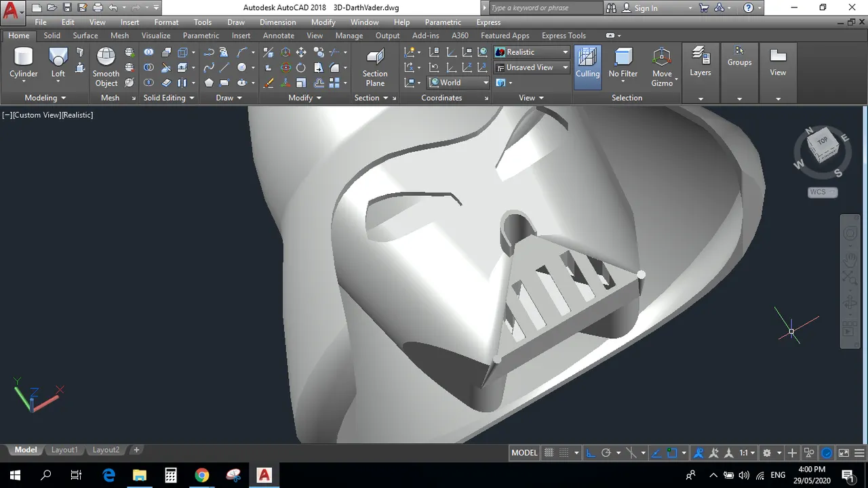Click the Customization hamburger icon in status bar

(861, 453)
